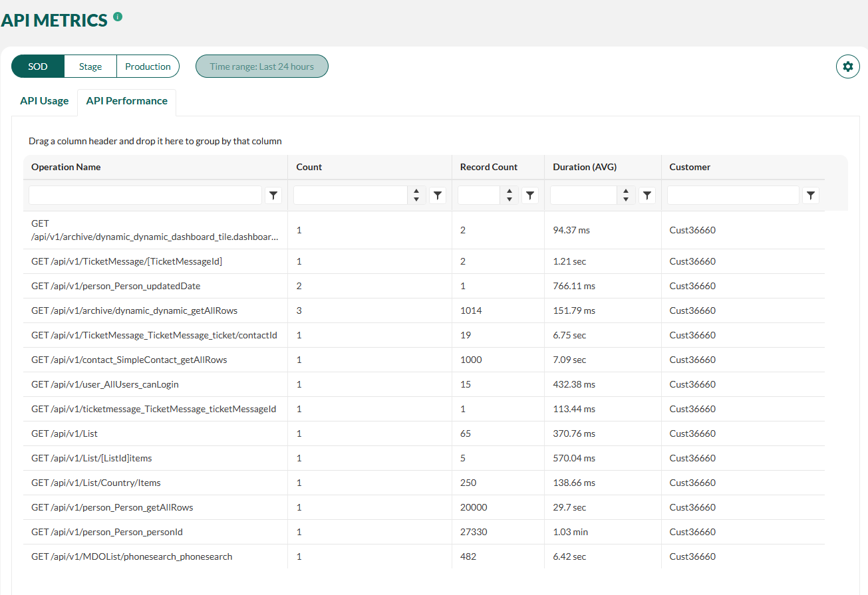Open the Time range: Last 24 hours selector
This screenshot has height=595, width=868.
point(262,66)
